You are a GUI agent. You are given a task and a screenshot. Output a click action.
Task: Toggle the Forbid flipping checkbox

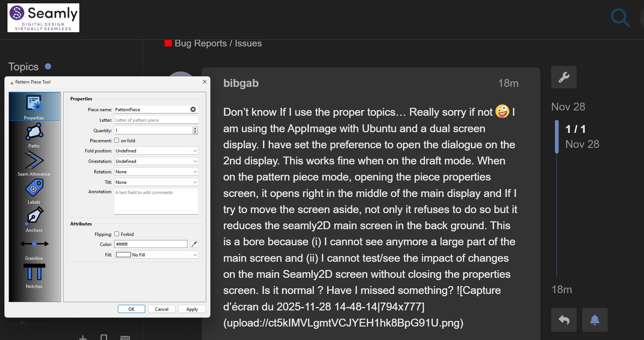point(117,234)
